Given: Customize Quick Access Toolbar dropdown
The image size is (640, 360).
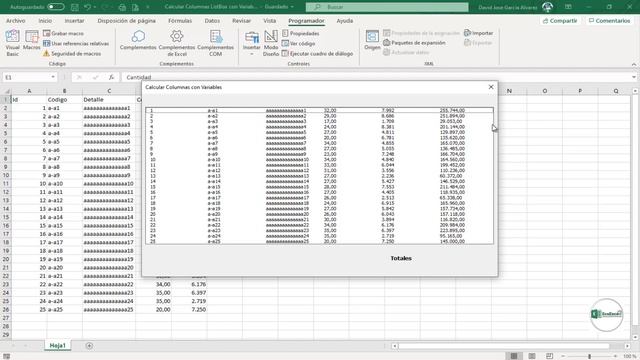Looking at the screenshot, I should tap(148, 7).
